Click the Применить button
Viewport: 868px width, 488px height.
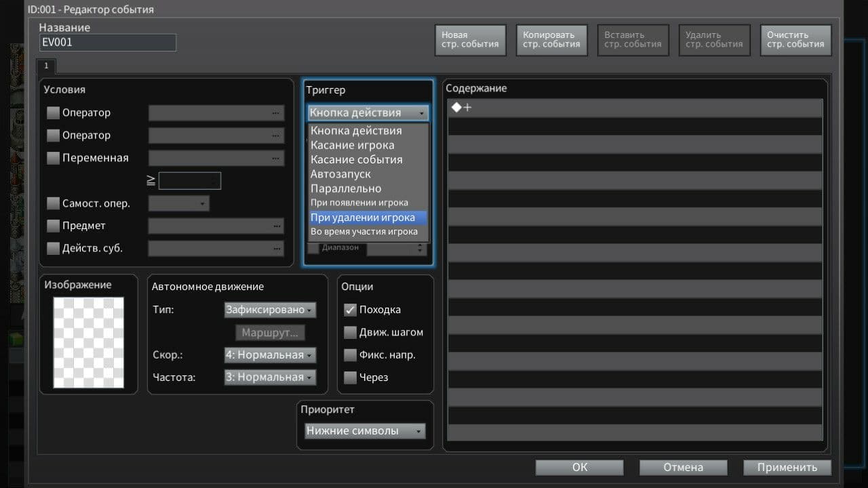tap(787, 467)
